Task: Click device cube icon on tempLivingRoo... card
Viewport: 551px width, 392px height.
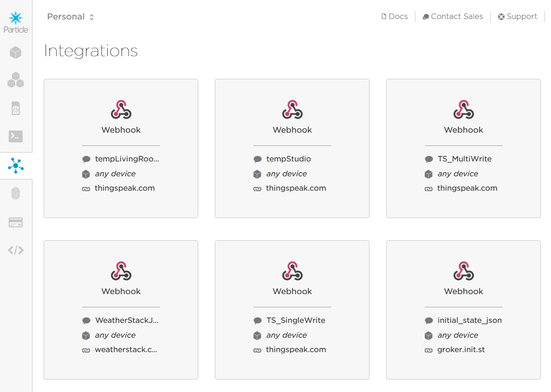Action: (86, 174)
